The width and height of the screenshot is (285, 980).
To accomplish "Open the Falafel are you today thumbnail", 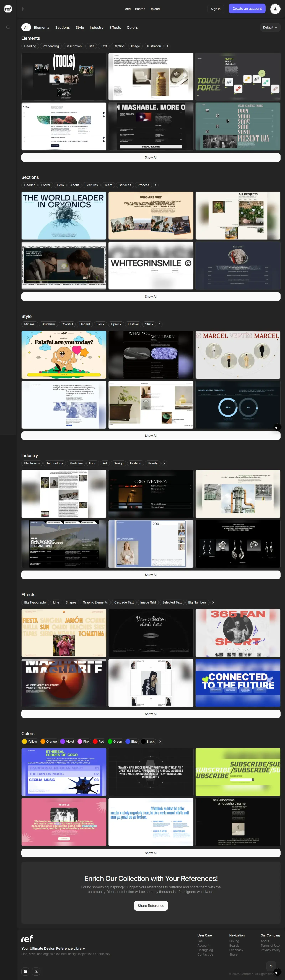I will click(x=64, y=355).
